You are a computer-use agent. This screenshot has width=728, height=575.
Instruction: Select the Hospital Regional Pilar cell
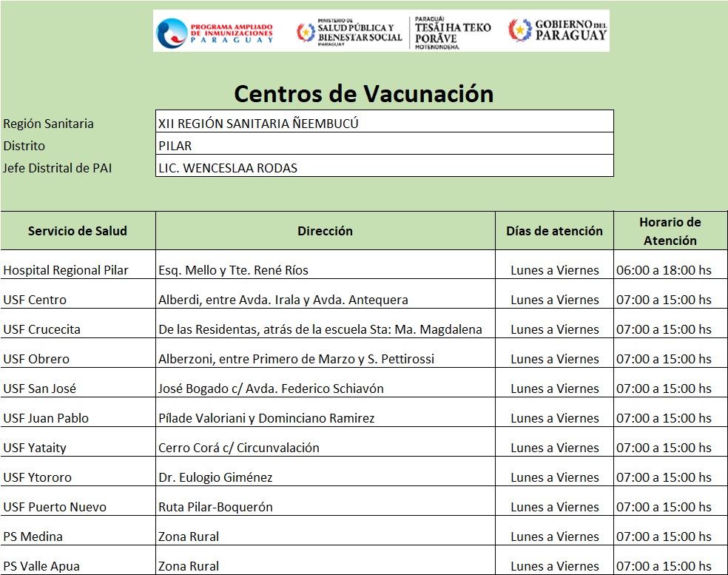click(x=66, y=270)
